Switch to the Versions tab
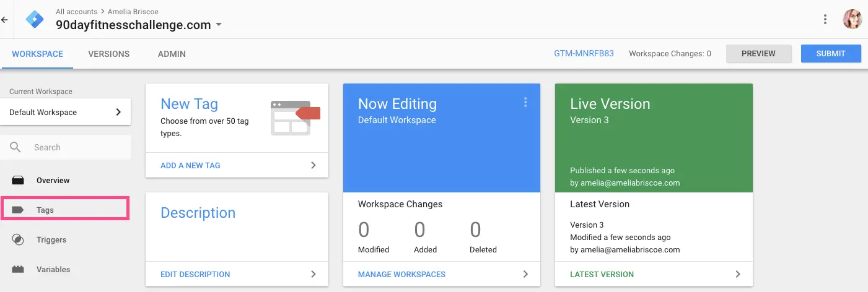Screen dimensions: 868x292 [108, 54]
